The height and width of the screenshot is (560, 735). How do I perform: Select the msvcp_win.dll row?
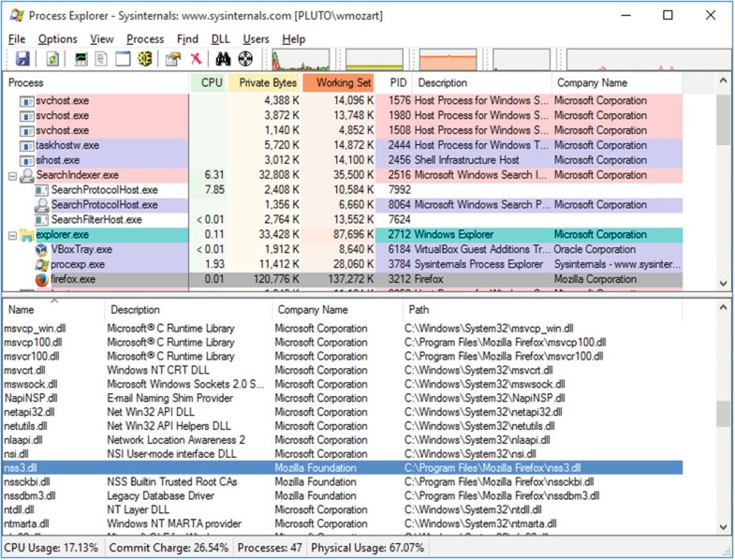coord(343,329)
